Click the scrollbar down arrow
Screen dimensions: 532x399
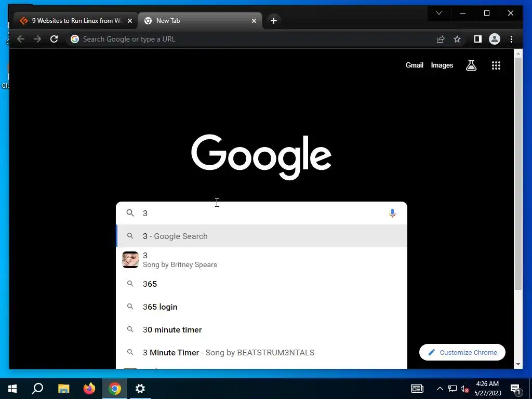[518, 364]
